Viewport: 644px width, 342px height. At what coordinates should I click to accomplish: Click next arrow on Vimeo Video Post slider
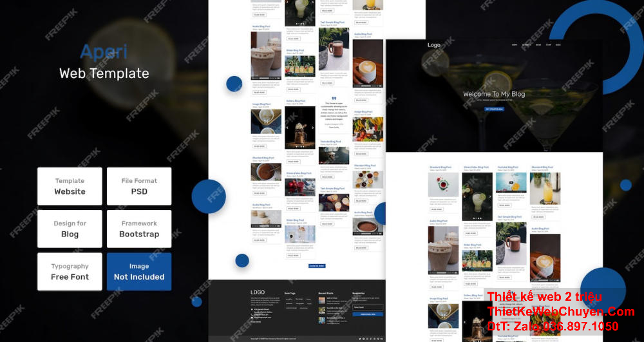pos(490,197)
